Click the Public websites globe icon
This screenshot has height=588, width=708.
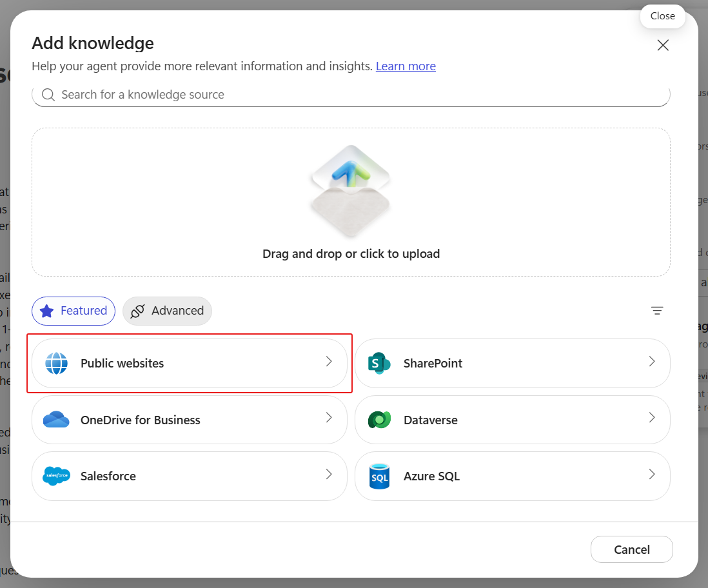tap(57, 364)
